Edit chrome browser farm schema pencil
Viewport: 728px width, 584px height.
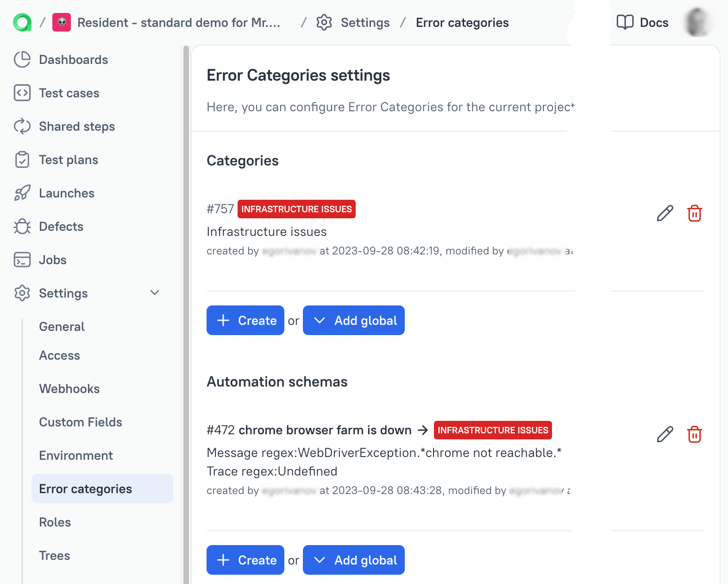[x=665, y=434]
